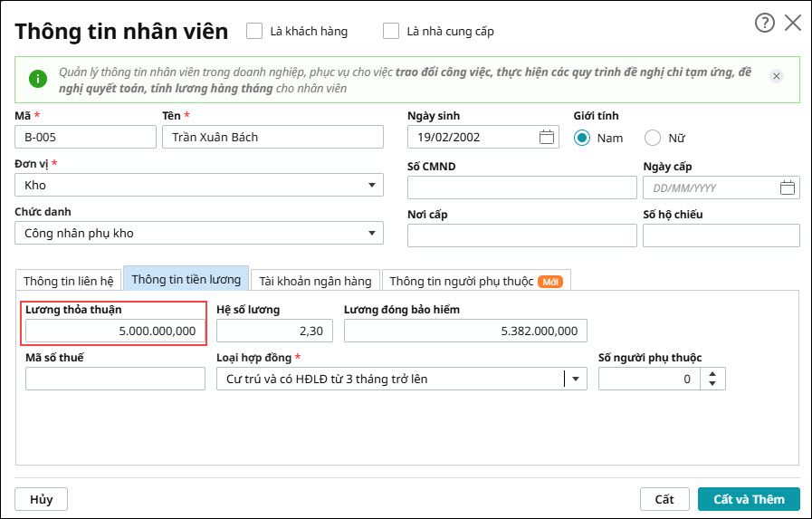Tick the Là nhà cung cấp checkbox
This screenshot has height=519, width=812.
pos(391,31)
